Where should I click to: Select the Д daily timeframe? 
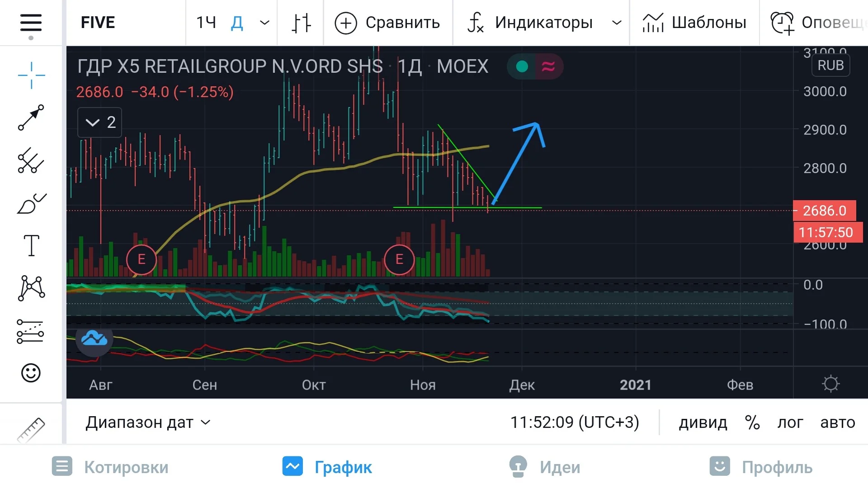pos(237,23)
